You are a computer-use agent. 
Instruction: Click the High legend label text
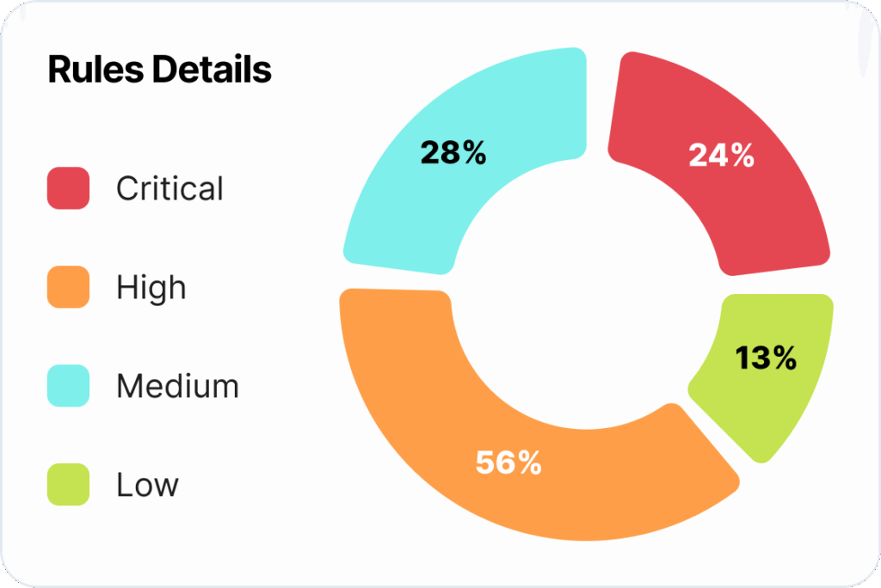coord(151,288)
